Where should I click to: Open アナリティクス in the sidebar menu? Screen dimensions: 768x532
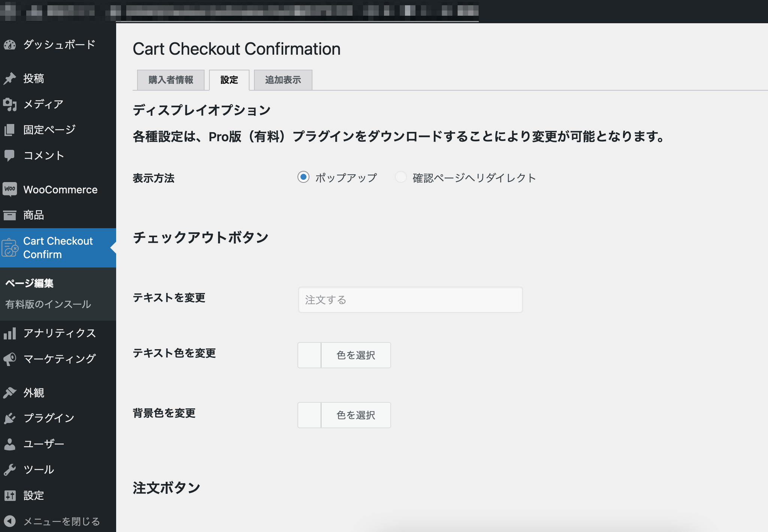click(58, 333)
